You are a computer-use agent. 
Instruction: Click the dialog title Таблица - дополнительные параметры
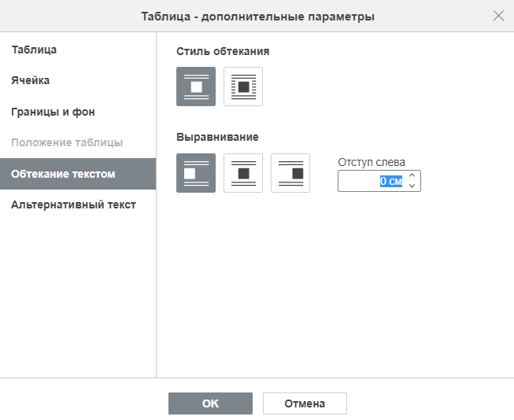[257, 17]
